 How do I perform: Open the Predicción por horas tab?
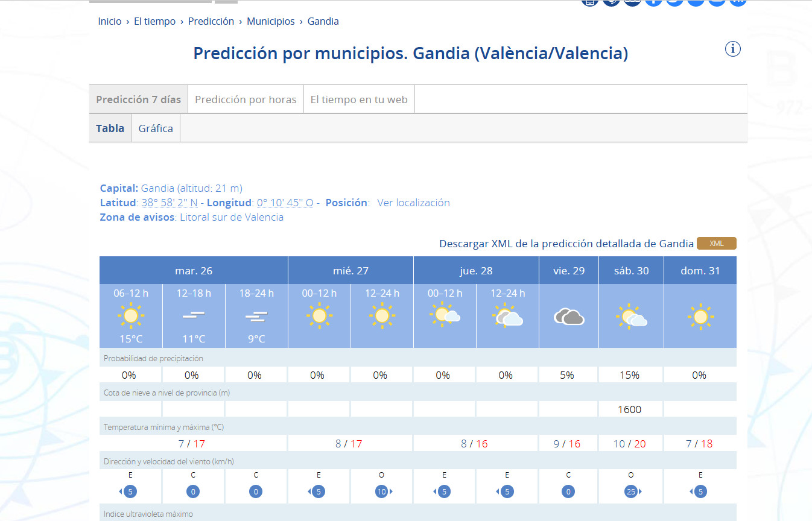246,99
